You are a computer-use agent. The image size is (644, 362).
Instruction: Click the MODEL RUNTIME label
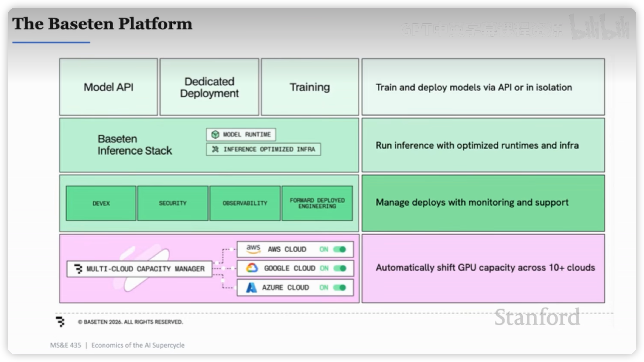247,135
